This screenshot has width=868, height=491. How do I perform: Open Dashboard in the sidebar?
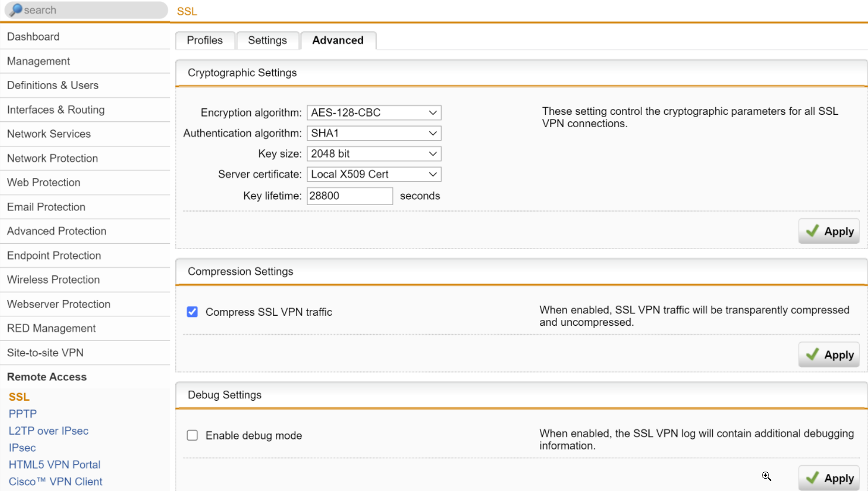[33, 37]
